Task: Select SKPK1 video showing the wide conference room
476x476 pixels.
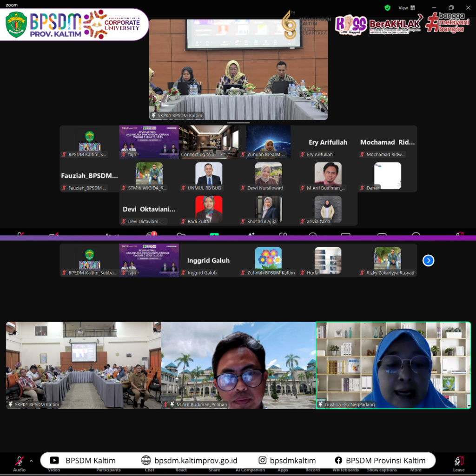Action: pos(84,365)
